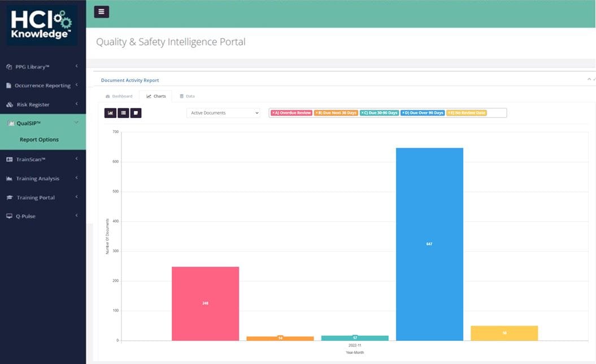Click the note icon button
Screen dimensions: 596x364
pos(136,113)
